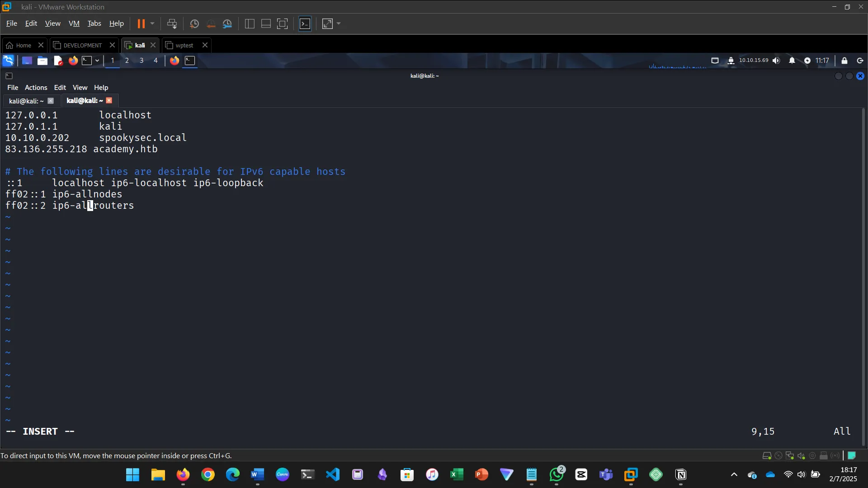Open Firefox from the Kali panel
The width and height of the screenshot is (868, 488).
(73, 61)
